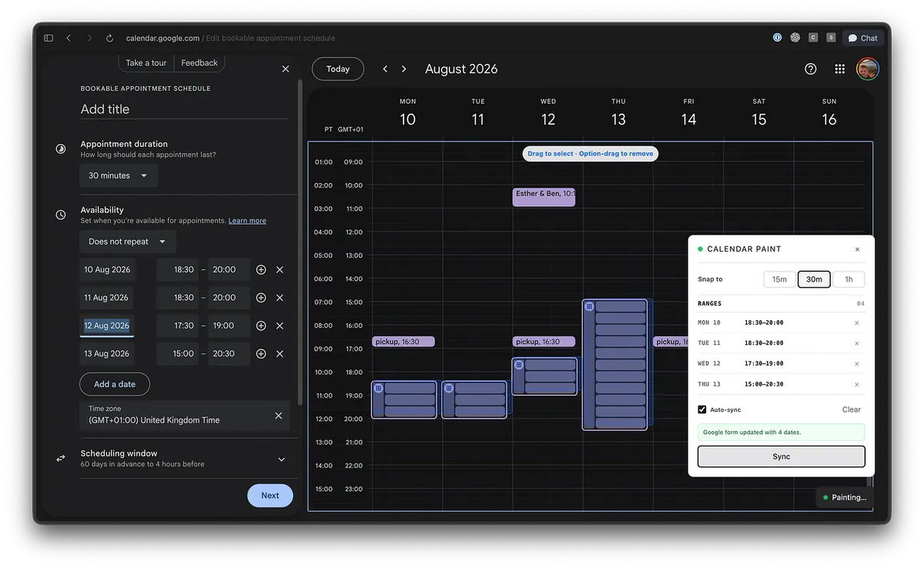
Task: Remove the THU 13 range
Action: coord(857,384)
